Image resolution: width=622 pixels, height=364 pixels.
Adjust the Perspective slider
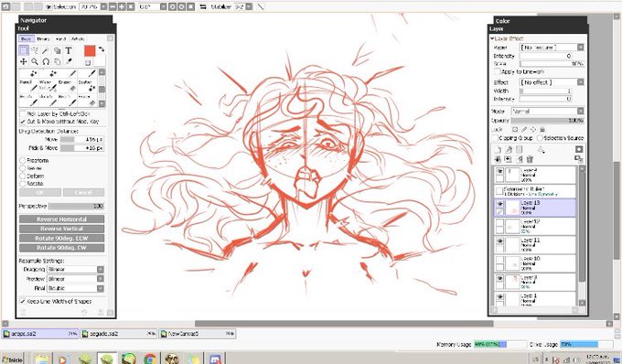click(x=77, y=206)
